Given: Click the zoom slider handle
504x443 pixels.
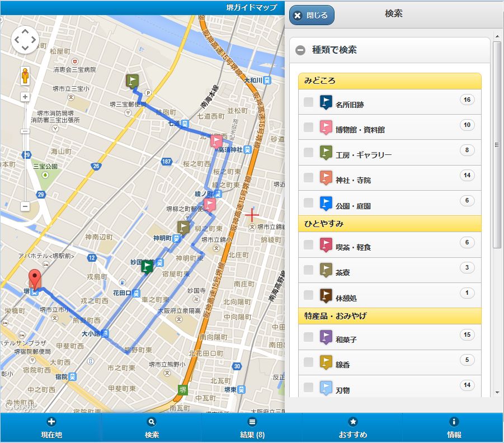Looking at the screenshot, I should [25, 131].
